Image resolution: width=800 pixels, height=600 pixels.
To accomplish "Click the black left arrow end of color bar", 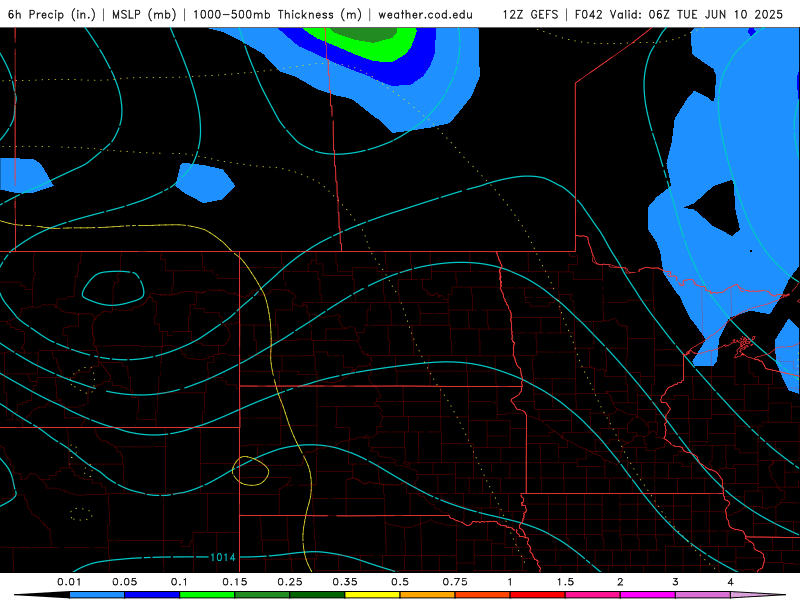I will [42, 595].
